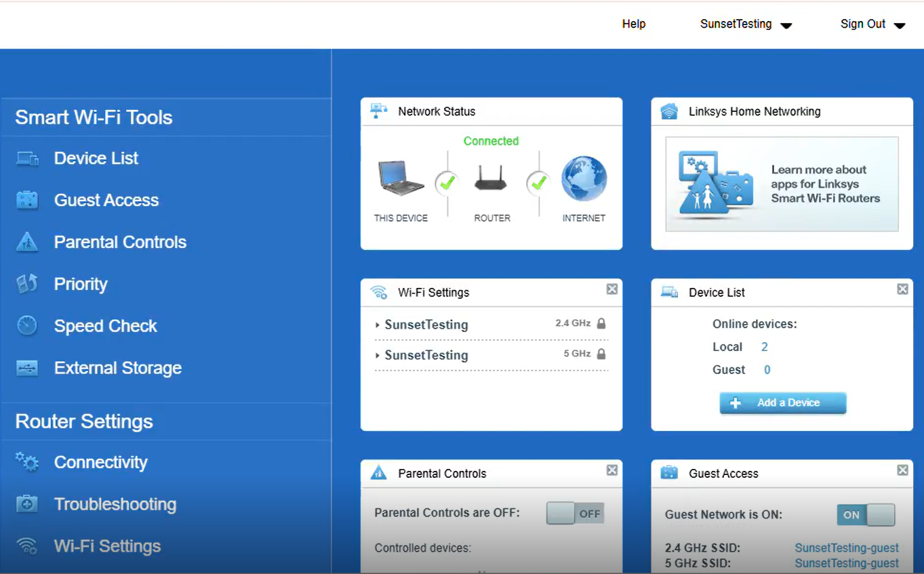This screenshot has width=924, height=574.
Task: Click the lock icon on 5 GHz network
Action: 601,354
